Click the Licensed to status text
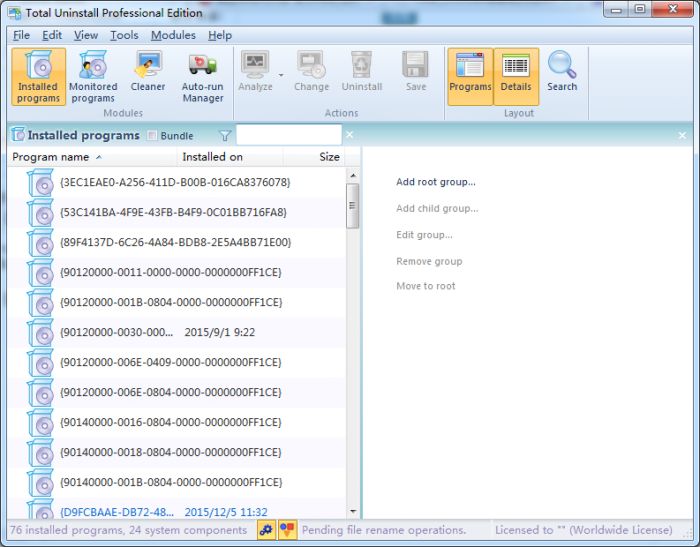The height and width of the screenshot is (547, 700). coord(583,530)
